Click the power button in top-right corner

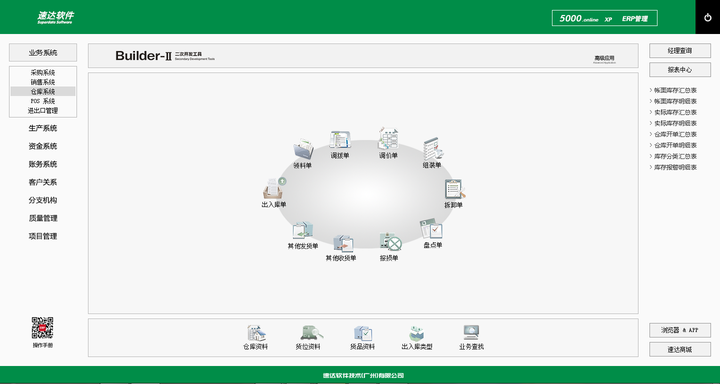708,17
